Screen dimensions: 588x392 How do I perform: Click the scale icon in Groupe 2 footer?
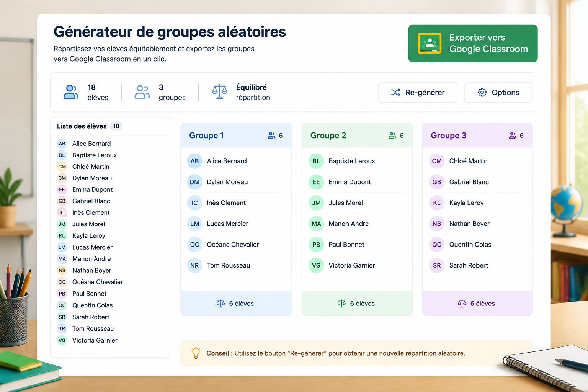[341, 304]
